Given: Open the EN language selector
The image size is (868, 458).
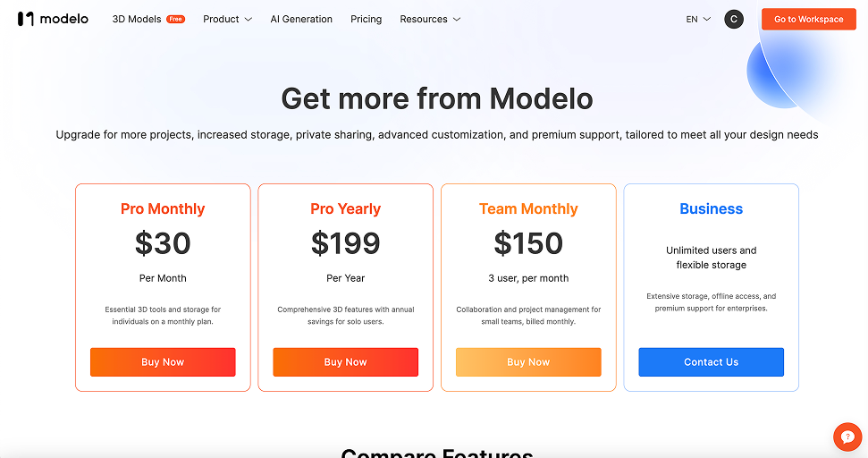Looking at the screenshot, I should [698, 20].
